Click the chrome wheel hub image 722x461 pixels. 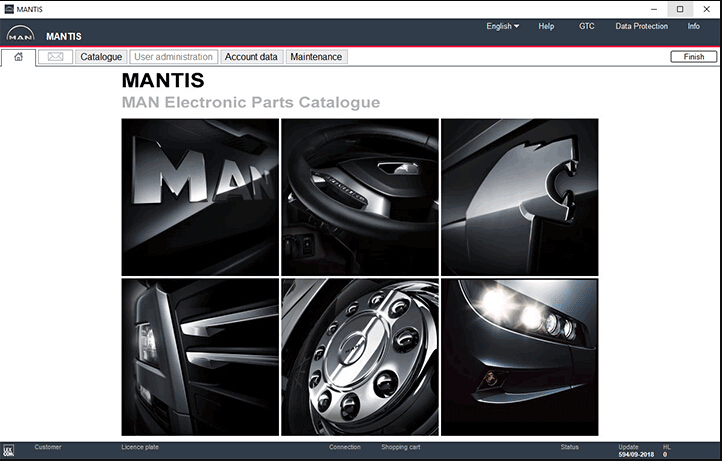pos(360,357)
